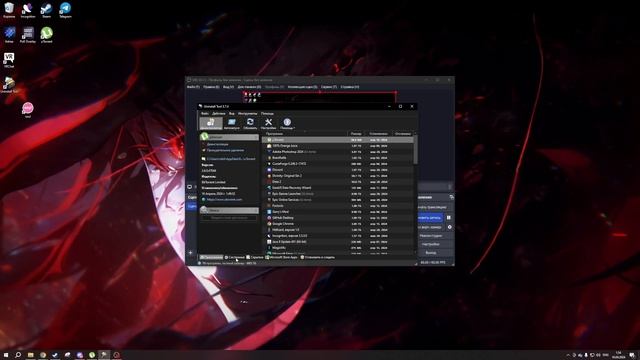Open the Help toolbar button dropdown arrow
Image resolution: width=640 pixels, height=360 pixels.
pos(294,128)
